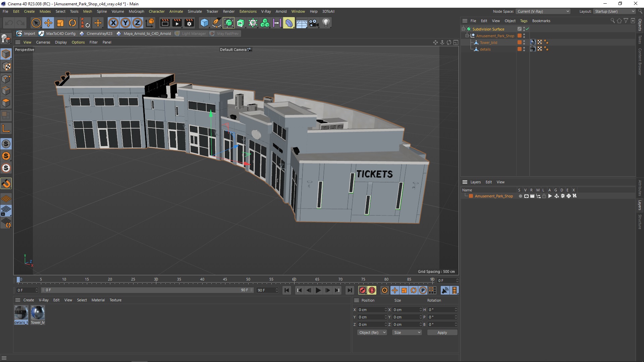Click Apply in coordinates panel

click(x=442, y=333)
